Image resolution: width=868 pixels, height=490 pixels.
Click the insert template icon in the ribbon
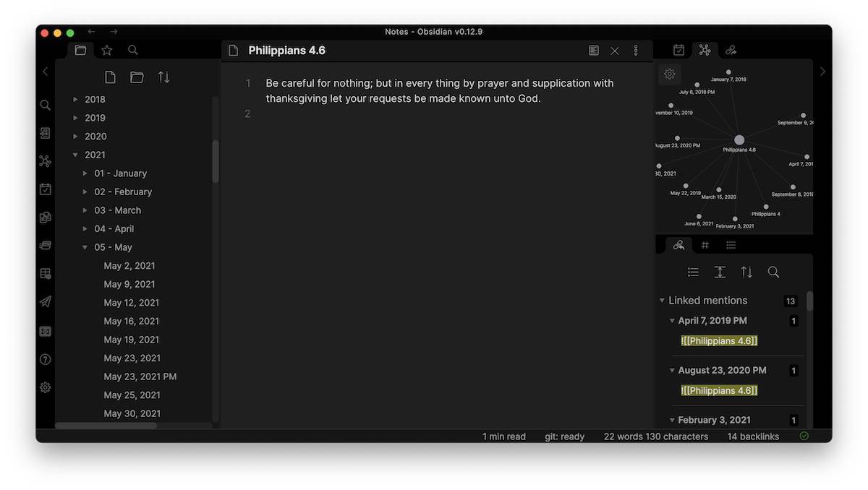[45, 218]
